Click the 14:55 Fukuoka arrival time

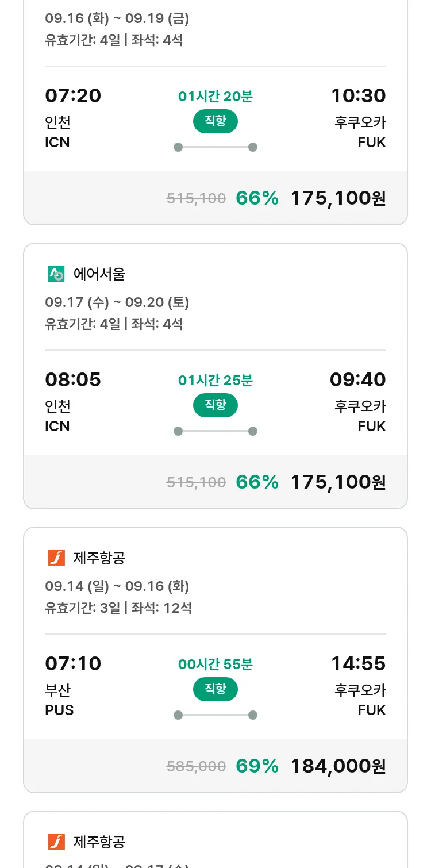coord(358,664)
